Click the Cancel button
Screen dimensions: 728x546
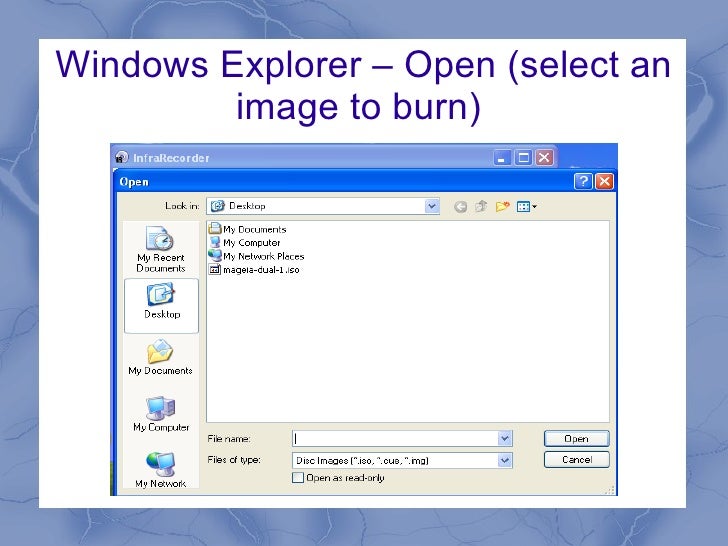tap(577, 460)
